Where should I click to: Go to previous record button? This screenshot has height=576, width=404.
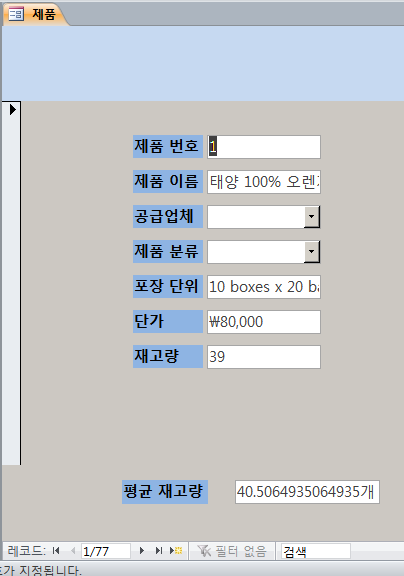pos(73,551)
